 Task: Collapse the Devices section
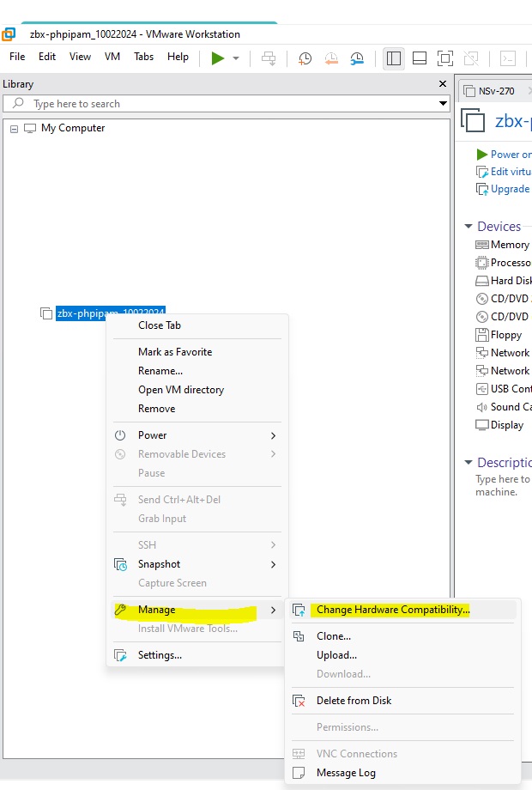click(469, 227)
